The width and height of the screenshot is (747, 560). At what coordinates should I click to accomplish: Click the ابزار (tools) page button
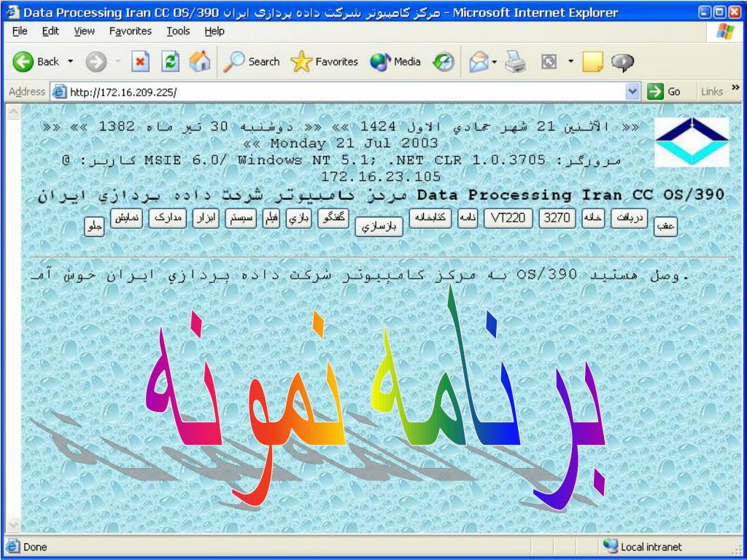206,218
